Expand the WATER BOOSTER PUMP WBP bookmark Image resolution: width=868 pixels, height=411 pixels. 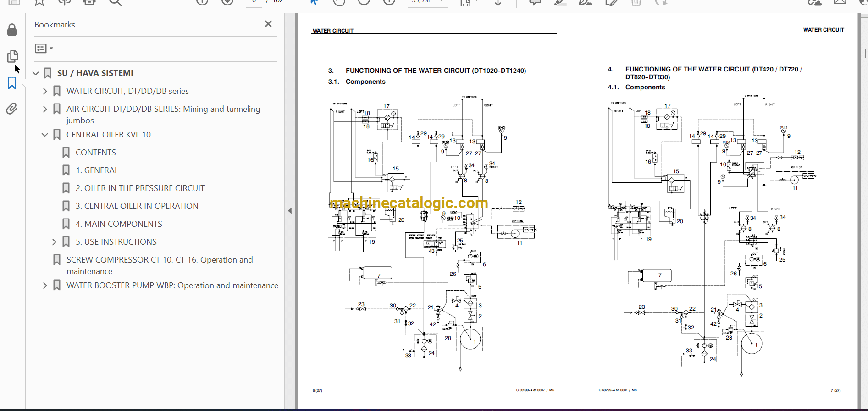[x=45, y=285]
